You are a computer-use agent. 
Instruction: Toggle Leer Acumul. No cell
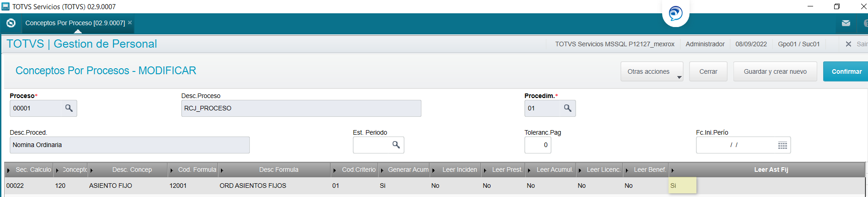coord(550,186)
